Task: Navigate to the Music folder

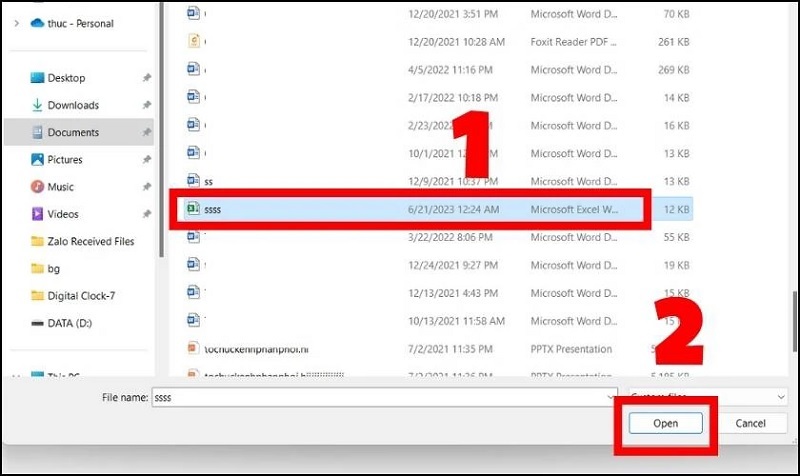Action: point(60,187)
